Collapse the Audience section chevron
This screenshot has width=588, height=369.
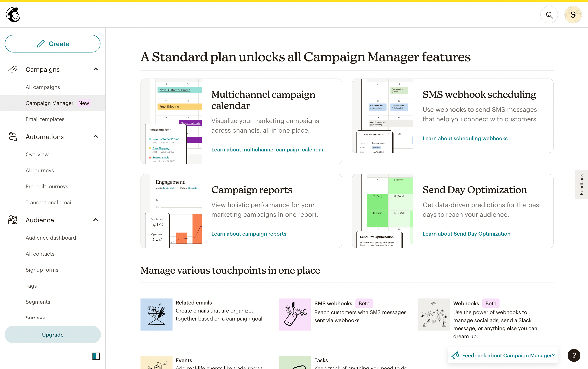click(x=95, y=220)
